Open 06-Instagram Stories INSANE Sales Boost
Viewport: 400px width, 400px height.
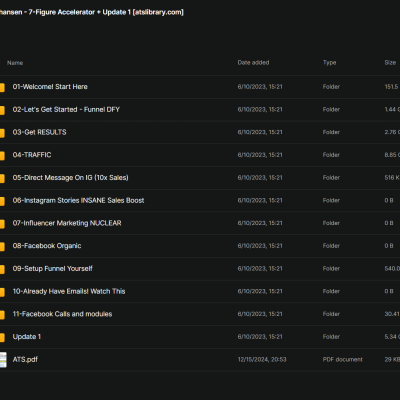(x=78, y=200)
